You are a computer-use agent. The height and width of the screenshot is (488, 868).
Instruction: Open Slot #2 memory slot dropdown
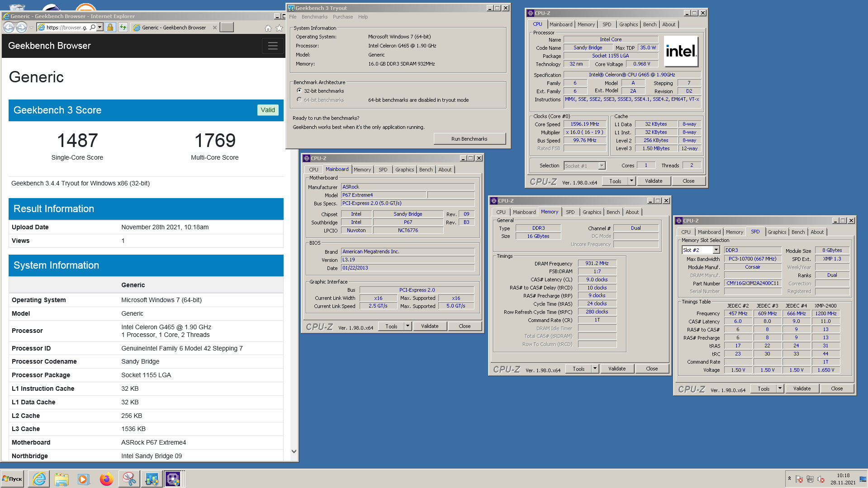pyautogui.click(x=716, y=250)
